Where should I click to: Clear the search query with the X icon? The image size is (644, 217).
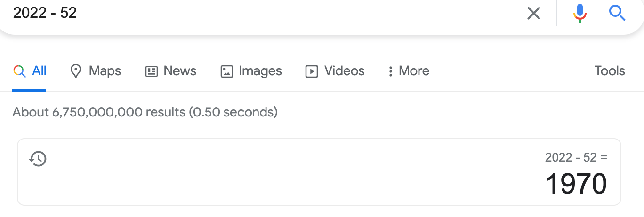[533, 13]
